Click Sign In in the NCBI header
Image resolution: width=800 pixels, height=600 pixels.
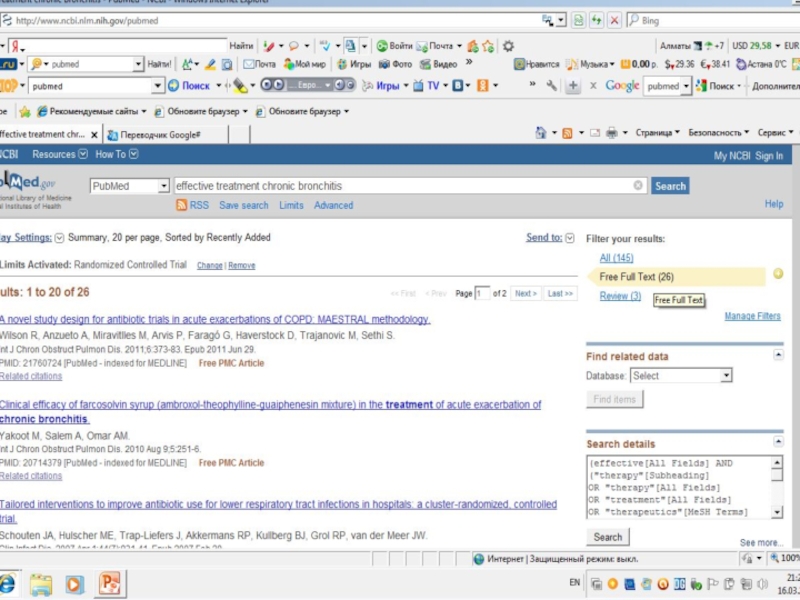[768, 156]
